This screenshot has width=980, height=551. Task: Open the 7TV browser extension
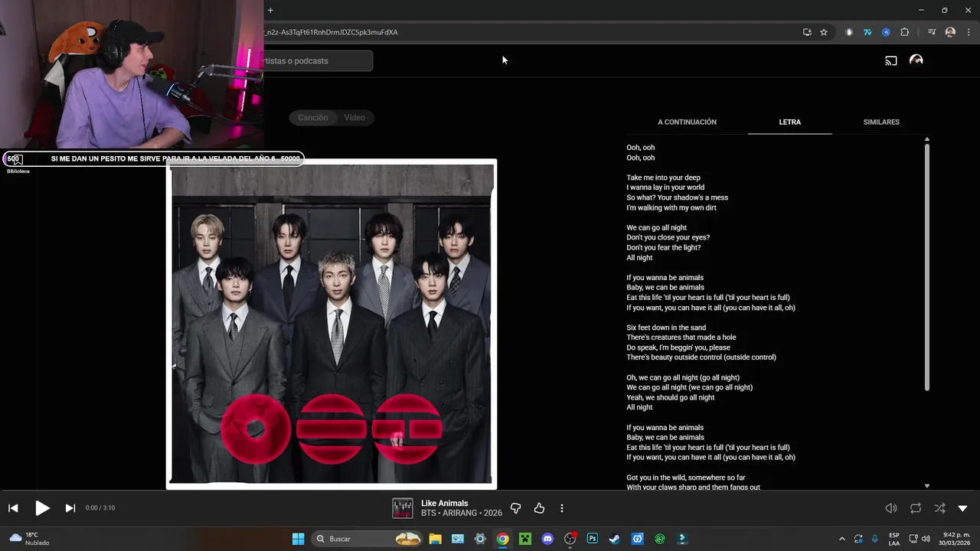coord(867,32)
